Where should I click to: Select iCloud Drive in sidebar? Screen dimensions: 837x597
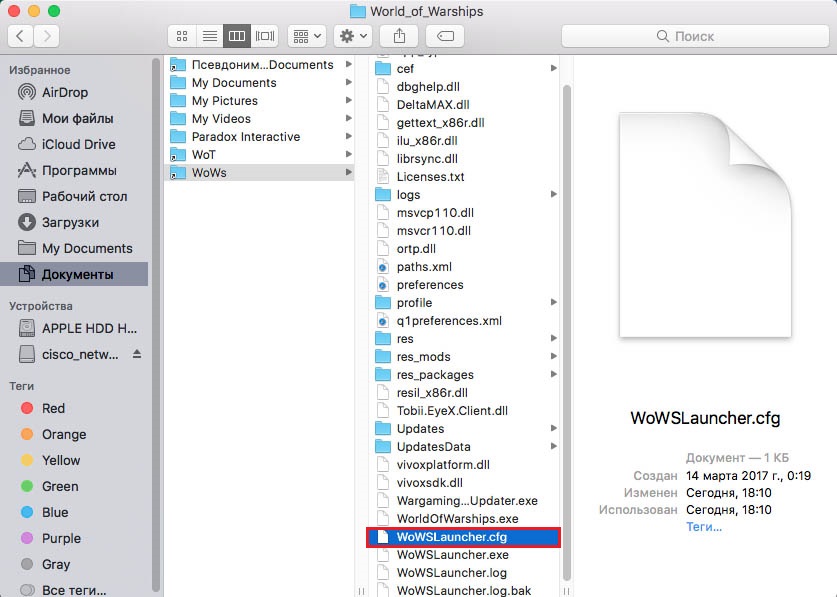78,144
